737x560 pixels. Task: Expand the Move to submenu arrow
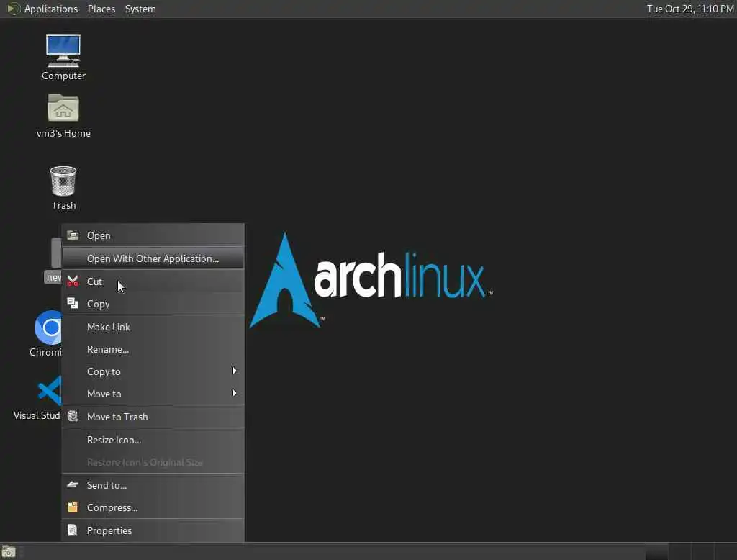point(234,393)
